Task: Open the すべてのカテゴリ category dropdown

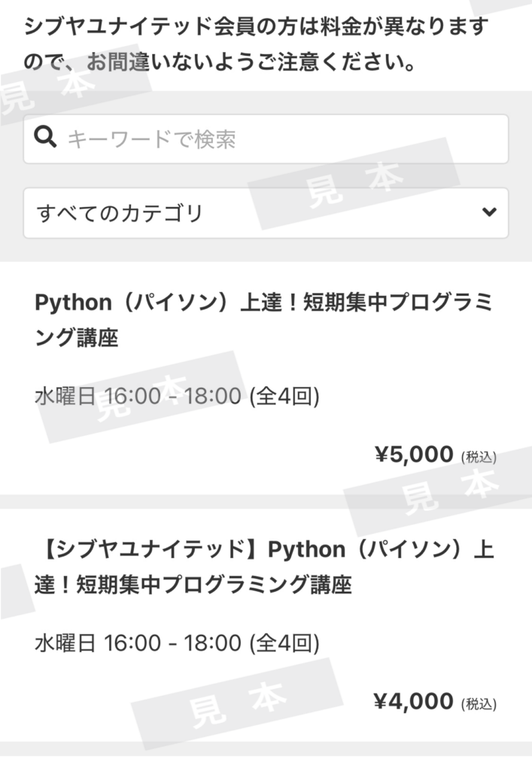Action: click(x=256, y=213)
